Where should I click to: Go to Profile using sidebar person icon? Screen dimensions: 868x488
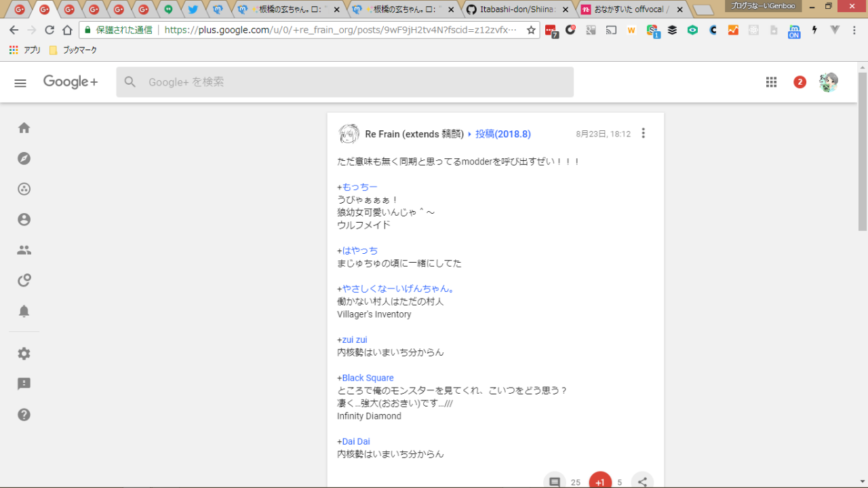[x=24, y=219]
